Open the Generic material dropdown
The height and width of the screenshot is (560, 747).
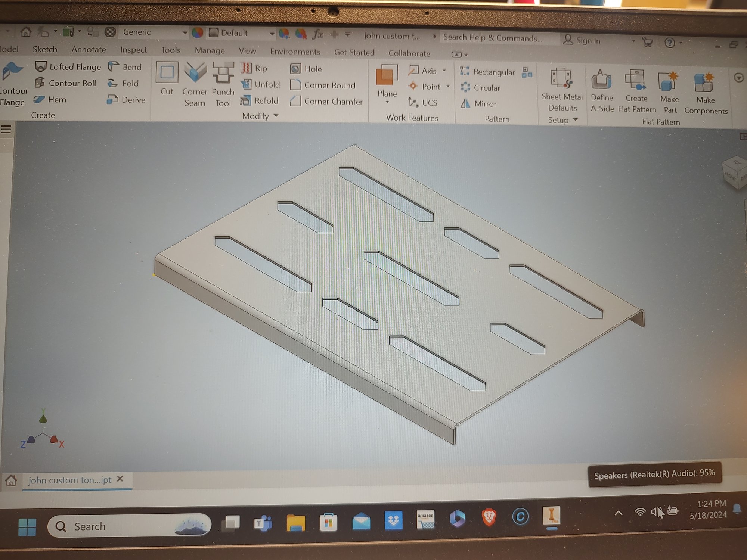point(185,33)
